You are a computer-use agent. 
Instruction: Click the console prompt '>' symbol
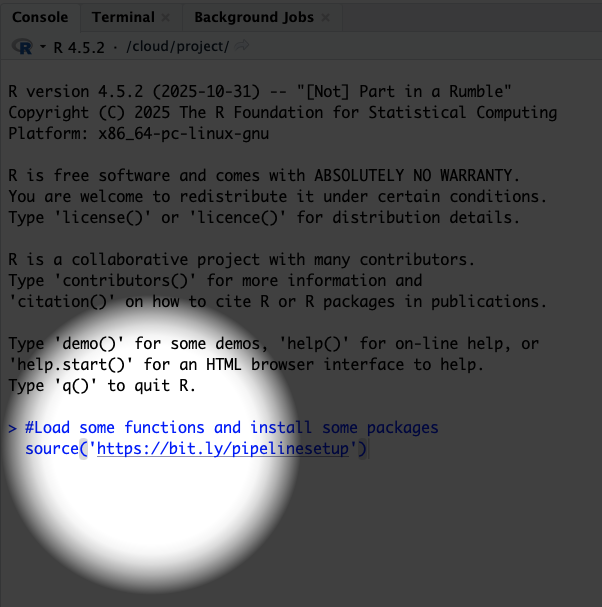(12, 428)
